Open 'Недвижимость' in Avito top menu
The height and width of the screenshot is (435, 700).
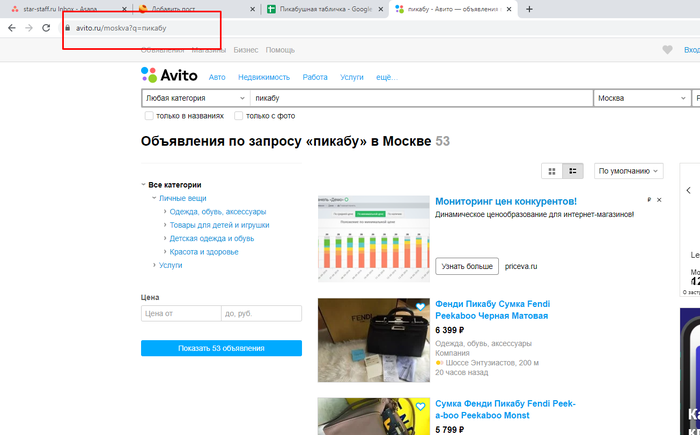264,77
